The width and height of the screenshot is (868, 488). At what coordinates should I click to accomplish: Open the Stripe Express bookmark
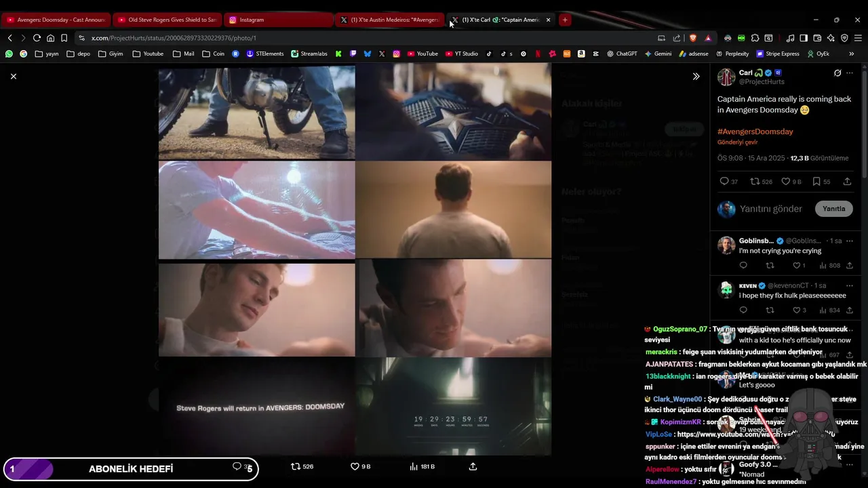tap(778, 54)
